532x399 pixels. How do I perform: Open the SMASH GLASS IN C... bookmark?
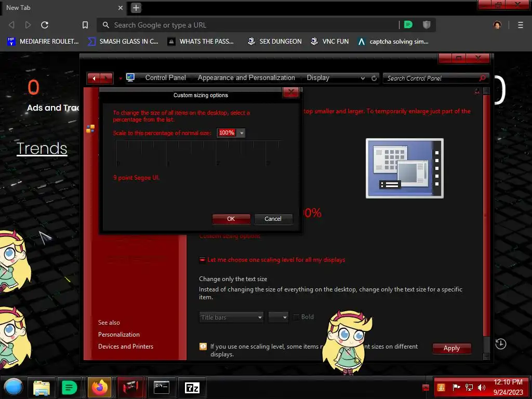coord(123,42)
